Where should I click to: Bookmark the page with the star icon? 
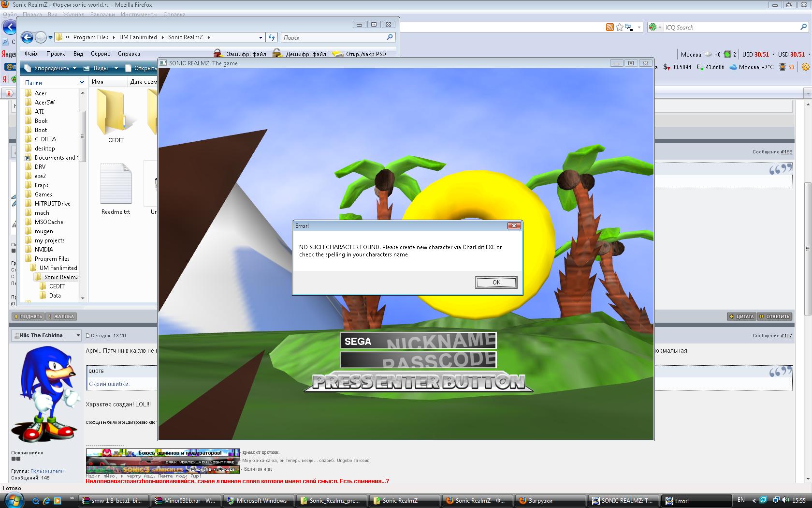pos(619,28)
